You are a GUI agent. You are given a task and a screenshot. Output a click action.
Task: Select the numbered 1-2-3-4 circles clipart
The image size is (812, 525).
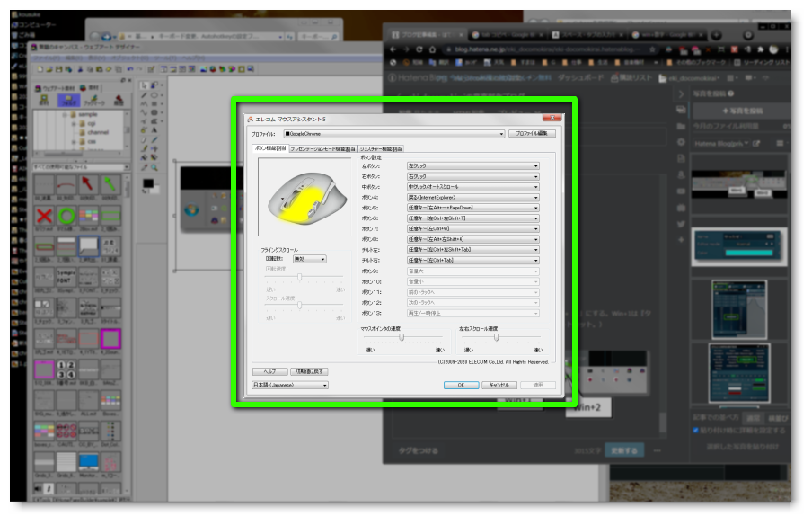coord(66,370)
